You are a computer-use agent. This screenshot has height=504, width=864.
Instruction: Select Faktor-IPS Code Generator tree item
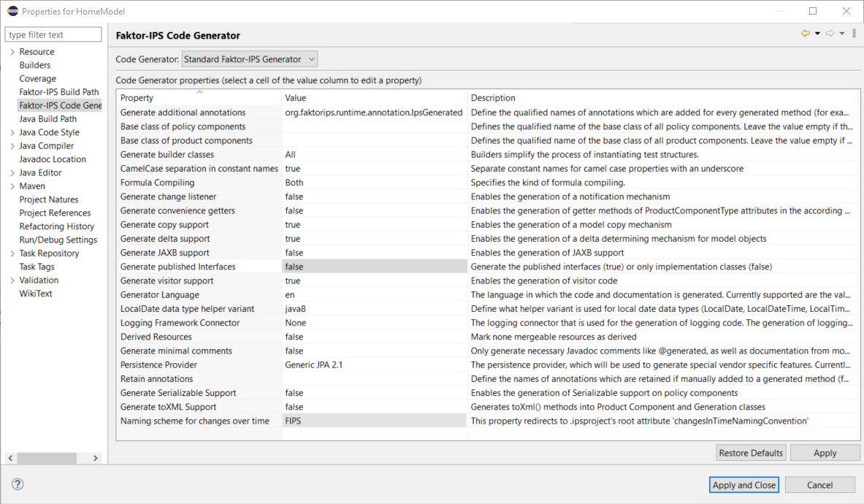click(x=60, y=105)
